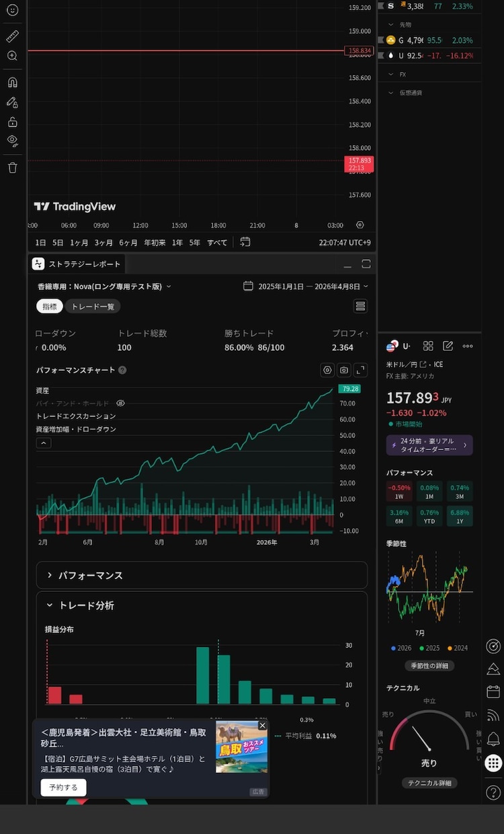The image size is (504, 834).
Task: Open chart settings gear near time axis
Action: tap(360, 225)
